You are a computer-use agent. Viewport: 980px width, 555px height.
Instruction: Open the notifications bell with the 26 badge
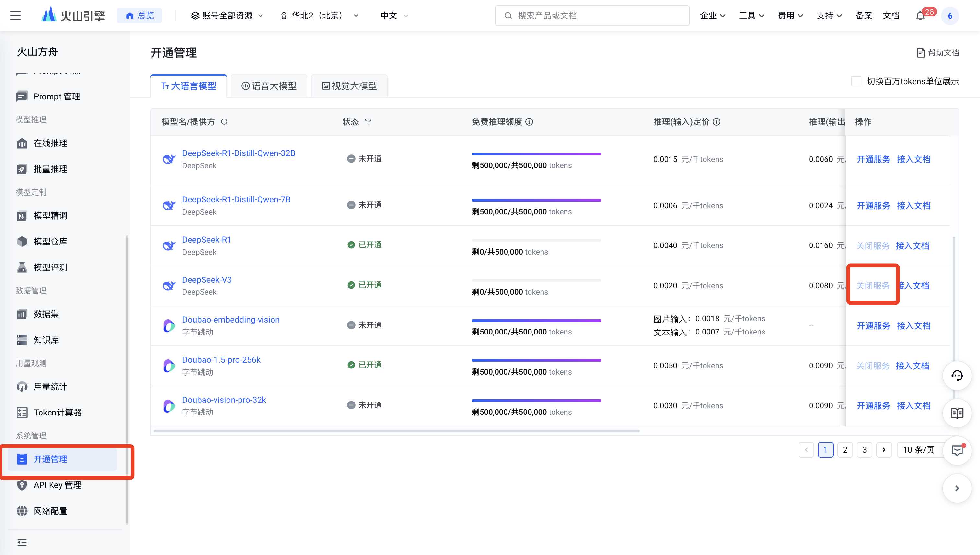tap(920, 16)
